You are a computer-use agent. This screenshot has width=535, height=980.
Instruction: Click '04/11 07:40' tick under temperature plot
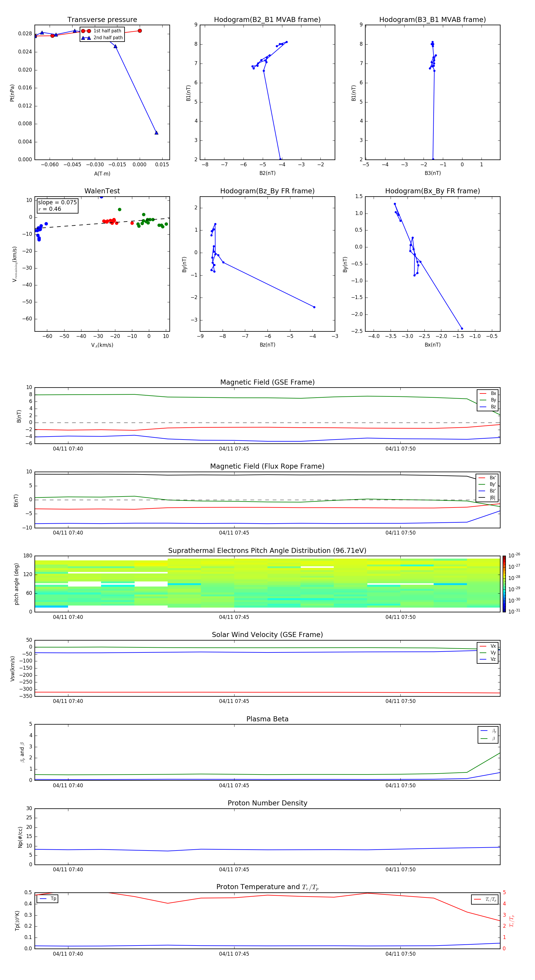pos(68,954)
